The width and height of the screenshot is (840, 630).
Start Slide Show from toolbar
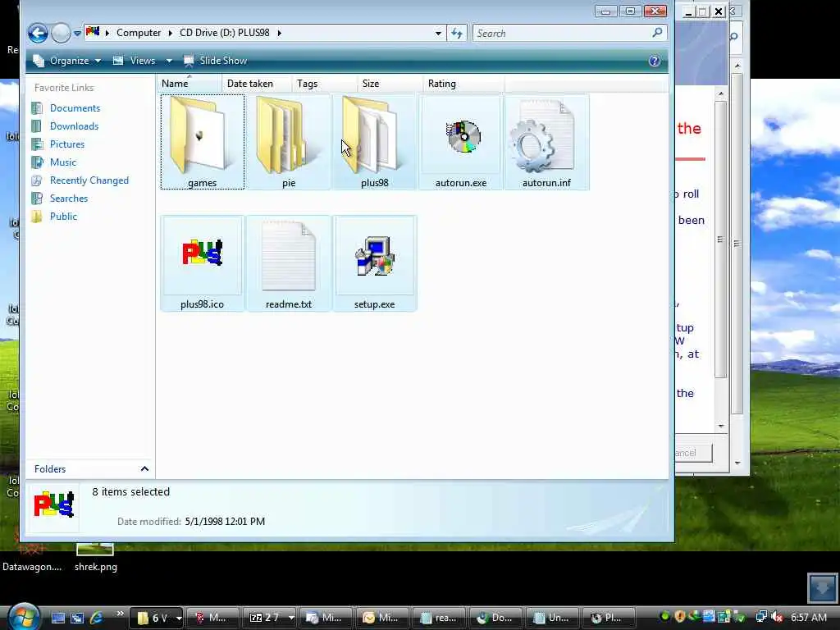[x=216, y=61]
